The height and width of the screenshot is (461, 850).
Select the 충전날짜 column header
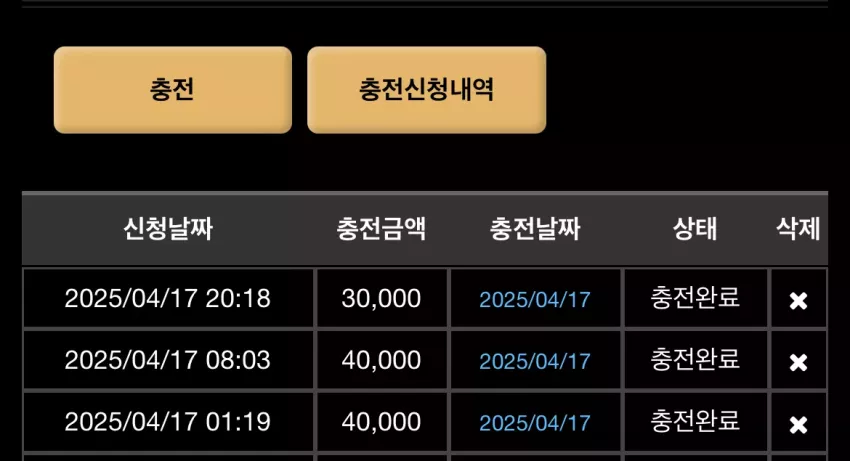[x=535, y=228]
